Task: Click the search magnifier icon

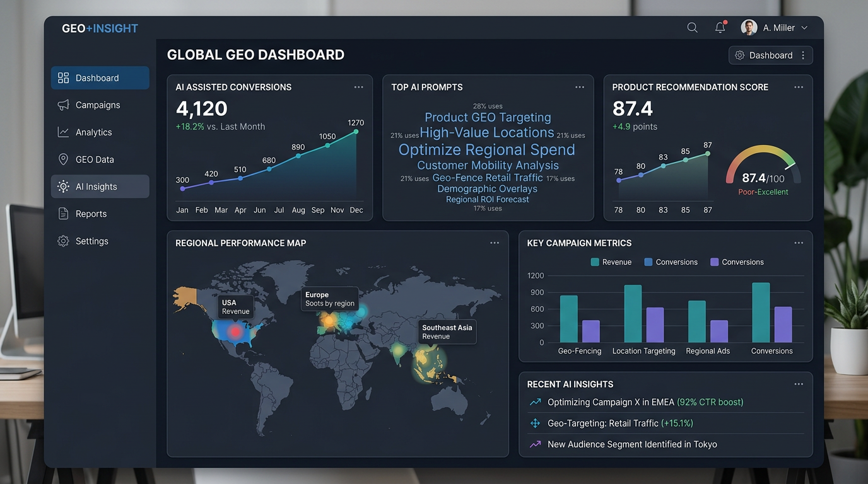Action: pyautogui.click(x=692, y=28)
